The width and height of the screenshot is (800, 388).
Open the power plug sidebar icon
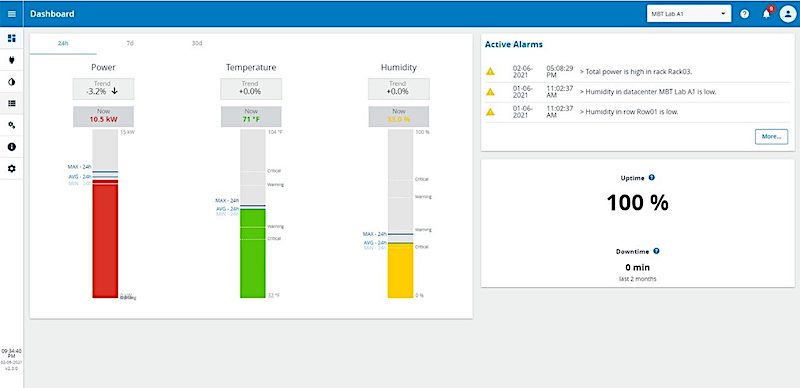(12, 60)
